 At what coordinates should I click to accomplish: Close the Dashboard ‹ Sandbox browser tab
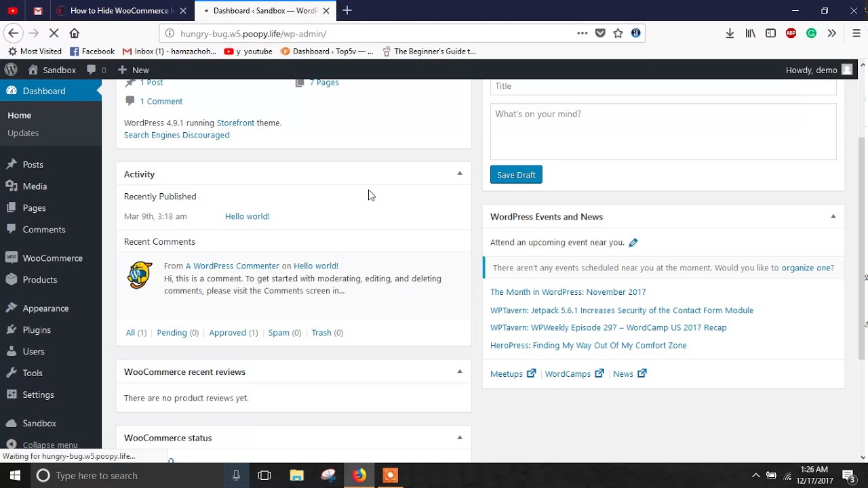(x=326, y=11)
